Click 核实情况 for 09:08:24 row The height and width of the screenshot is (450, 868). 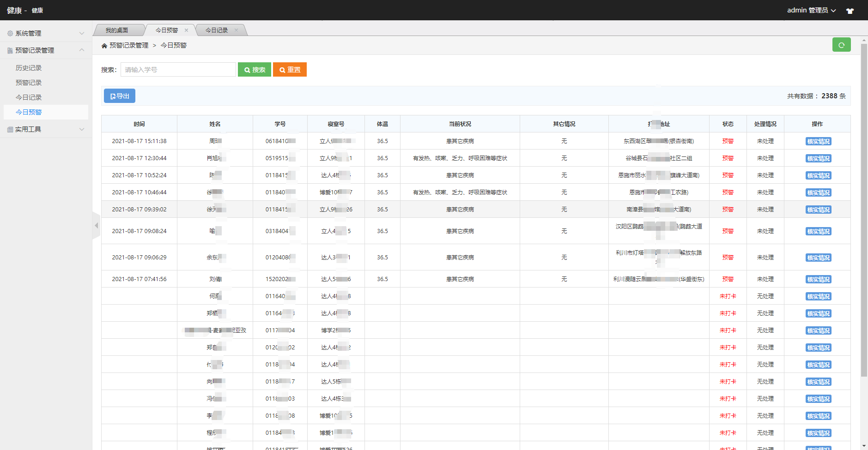(x=818, y=232)
